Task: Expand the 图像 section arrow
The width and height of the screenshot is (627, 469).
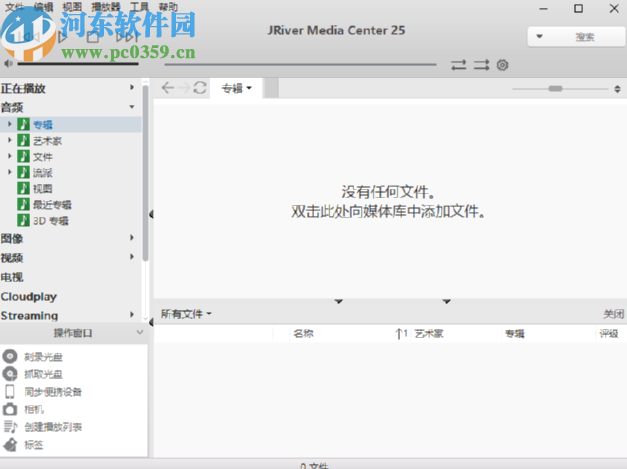Action: (x=132, y=237)
